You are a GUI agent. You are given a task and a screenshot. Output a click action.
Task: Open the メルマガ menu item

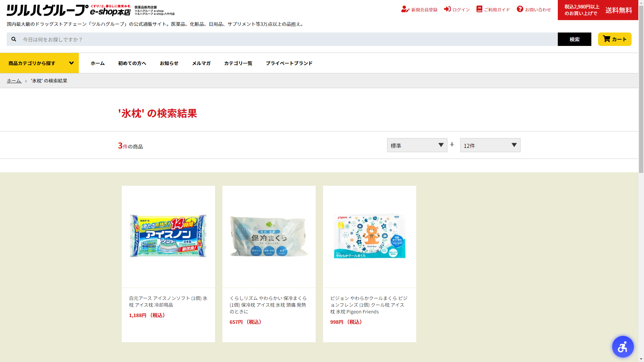click(201, 63)
